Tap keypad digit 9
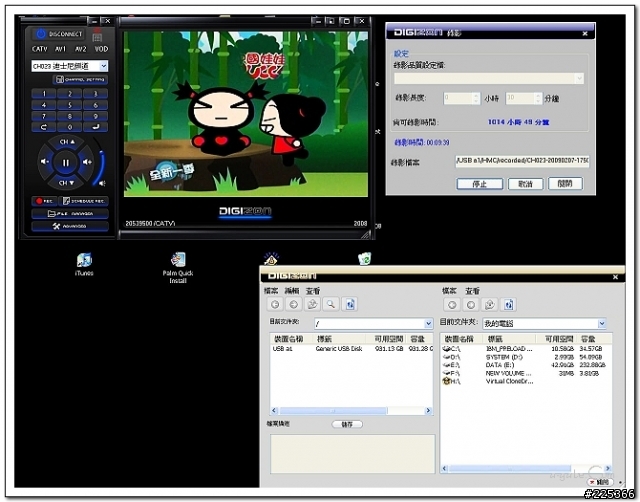Screen dimensions: 640x502 point(96,116)
